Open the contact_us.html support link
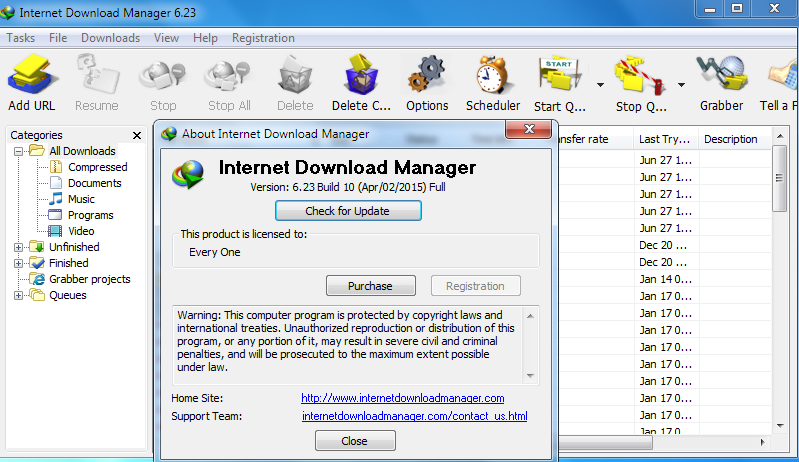 pos(414,416)
